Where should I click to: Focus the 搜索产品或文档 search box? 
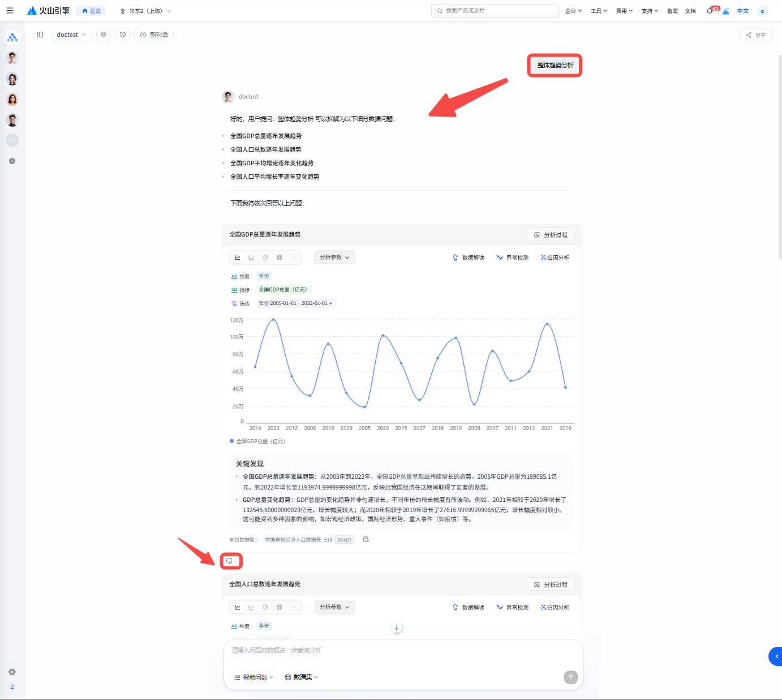coord(495,11)
